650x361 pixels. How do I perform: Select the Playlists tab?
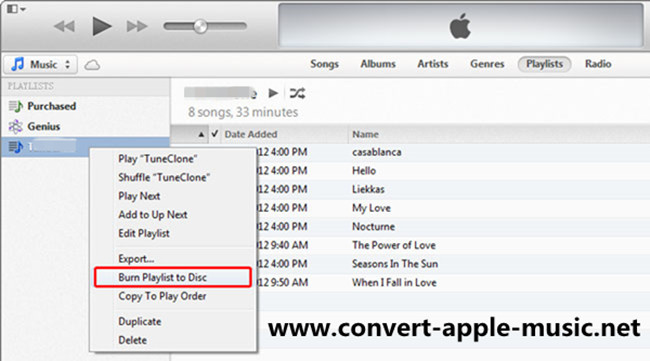(x=544, y=64)
